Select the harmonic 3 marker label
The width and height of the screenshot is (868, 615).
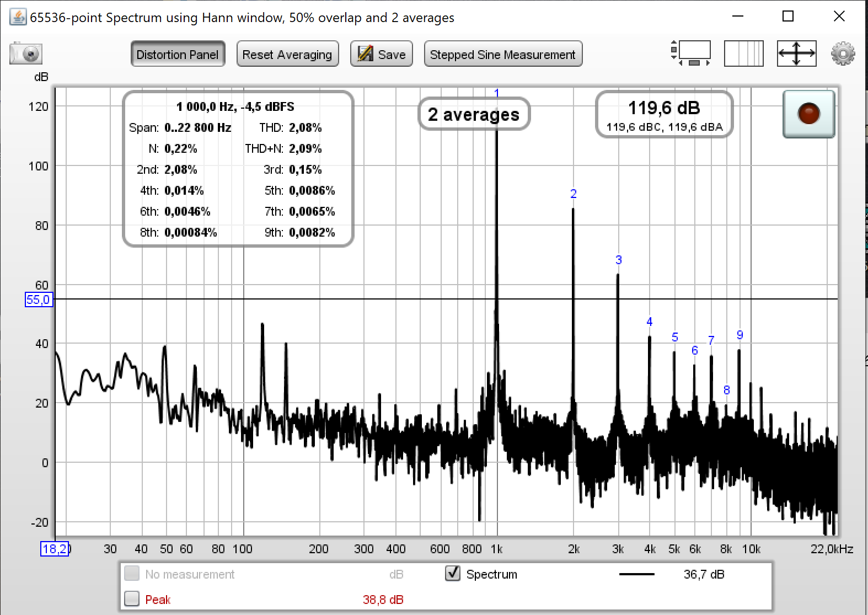619,260
